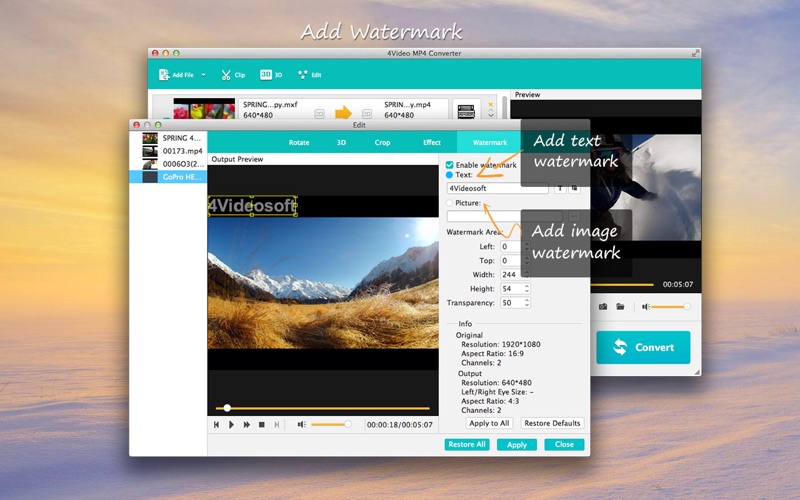Click the orange conversion arrow icon
The image size is (800, 500).
tap(343, 112)
